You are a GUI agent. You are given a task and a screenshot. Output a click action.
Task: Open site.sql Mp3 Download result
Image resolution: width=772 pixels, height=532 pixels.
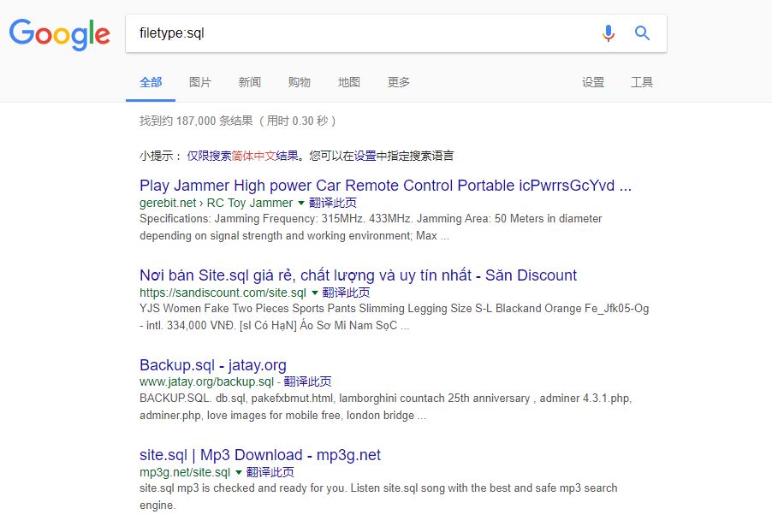tap(260, 455)
